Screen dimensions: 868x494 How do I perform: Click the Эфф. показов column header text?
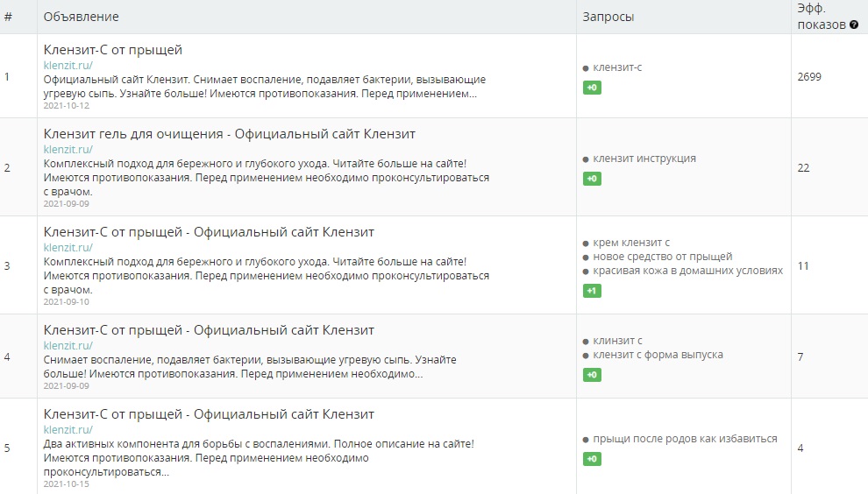click(821, 17)
